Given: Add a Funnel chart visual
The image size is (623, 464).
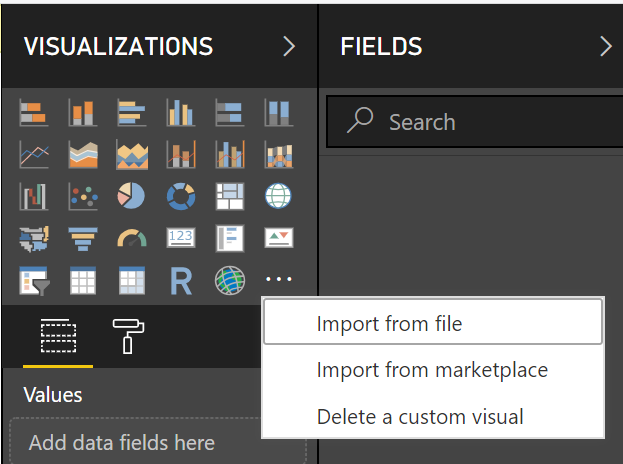Looking at the screenshot, I should (x=82, y=239).
